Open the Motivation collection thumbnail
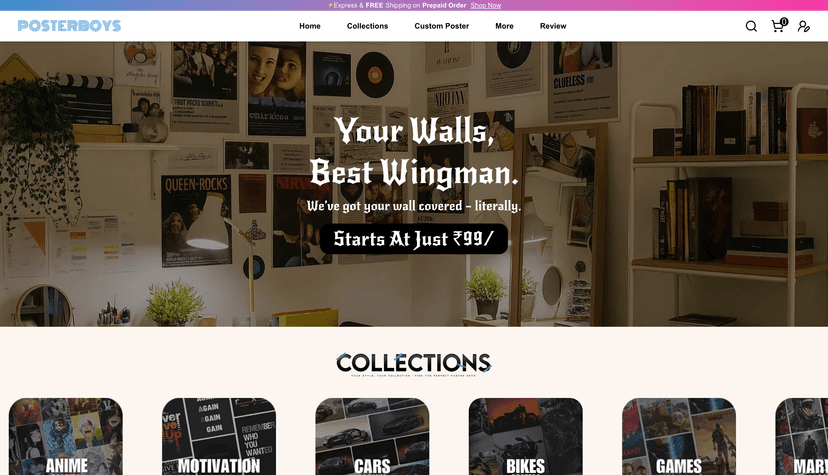The image size is (828, 475). coord(219,436)
